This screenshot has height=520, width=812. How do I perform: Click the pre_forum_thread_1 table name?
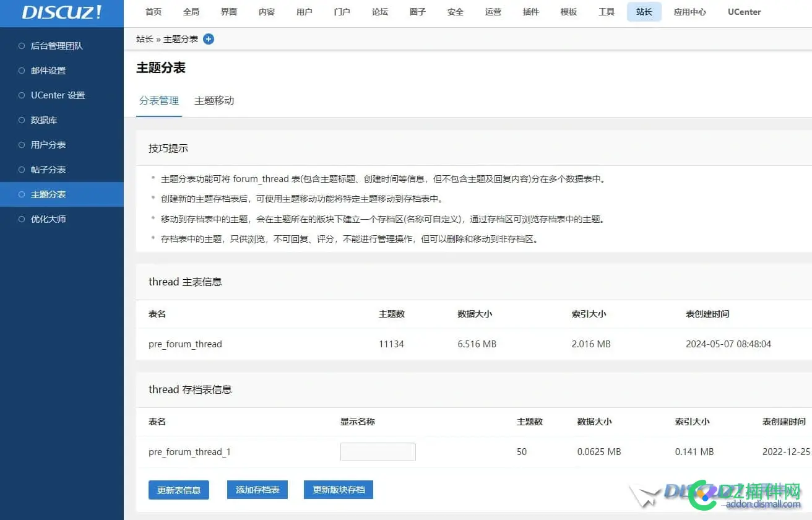click(189, 452)
